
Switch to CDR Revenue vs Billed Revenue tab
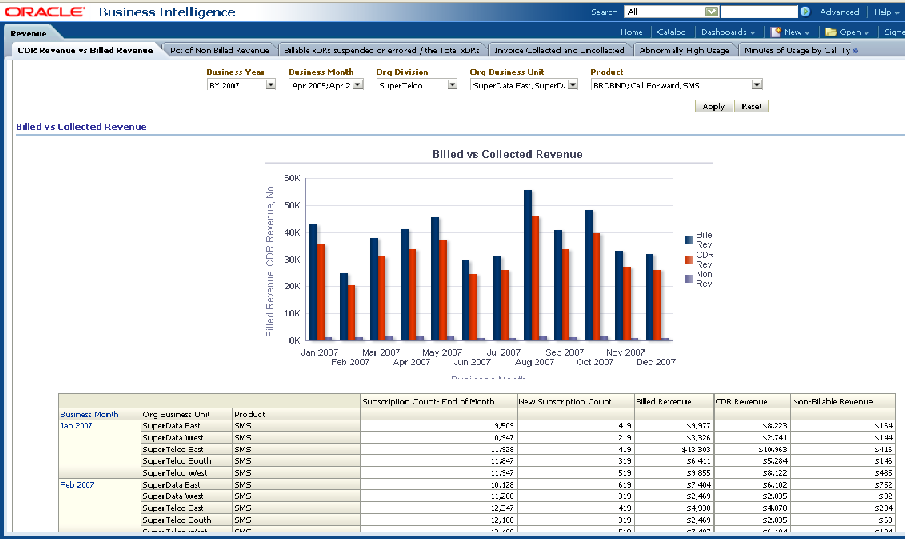(x=85, y=50)
